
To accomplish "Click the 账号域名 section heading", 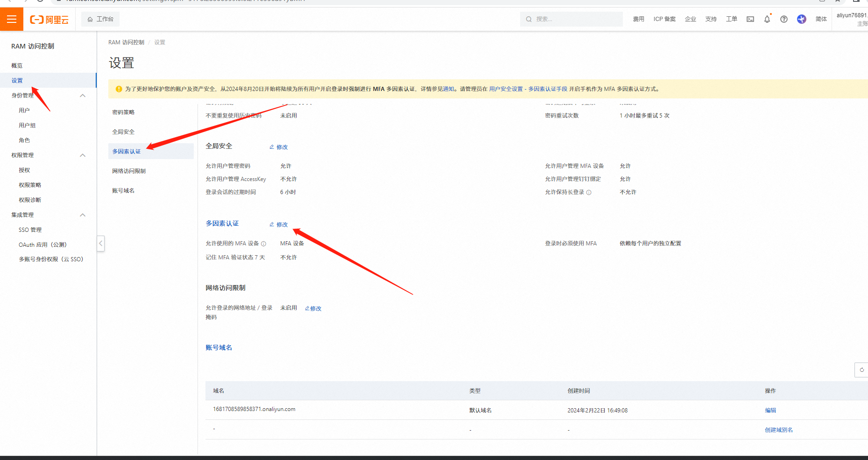I will point(219,348).
